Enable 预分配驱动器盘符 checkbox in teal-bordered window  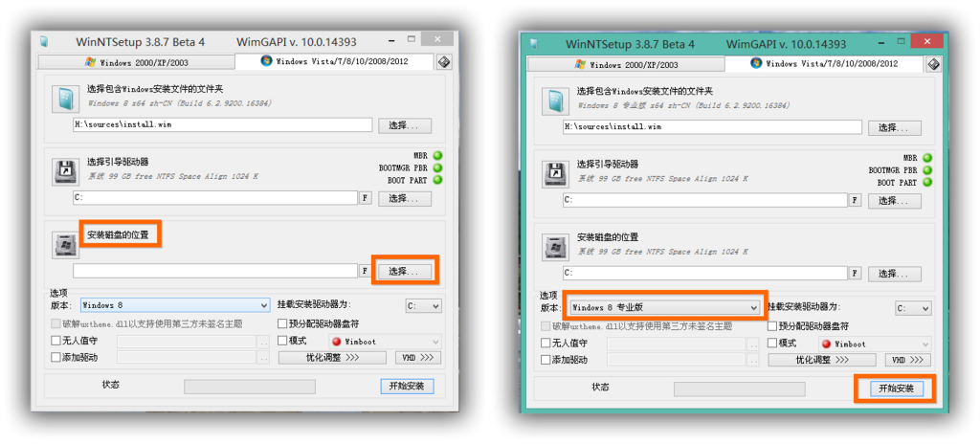click(772, 326)
